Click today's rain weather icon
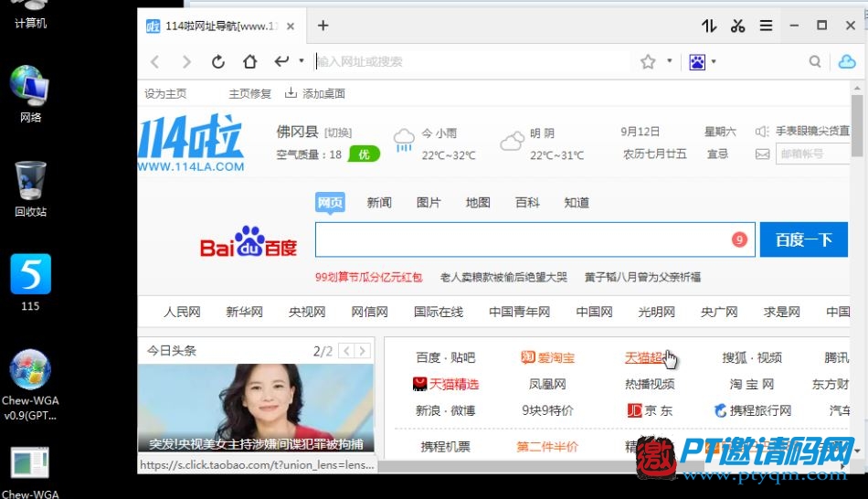 pos(404,141)
